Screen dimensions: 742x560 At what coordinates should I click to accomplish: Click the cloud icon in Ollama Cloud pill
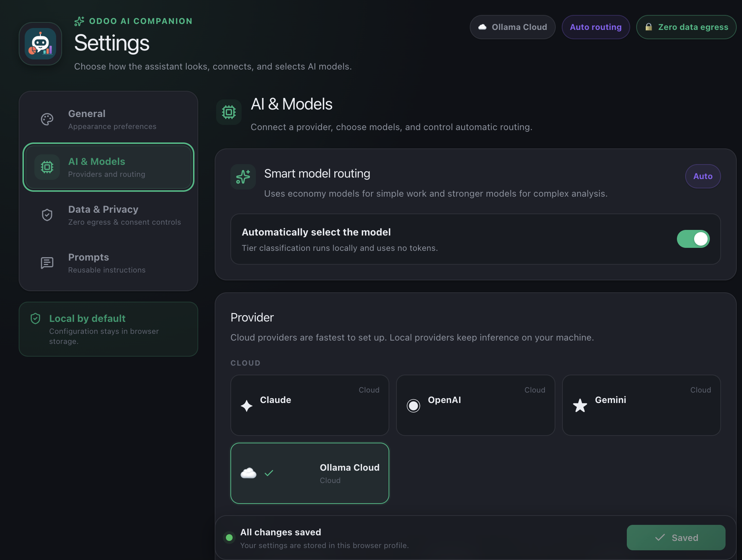click(482, 27)
